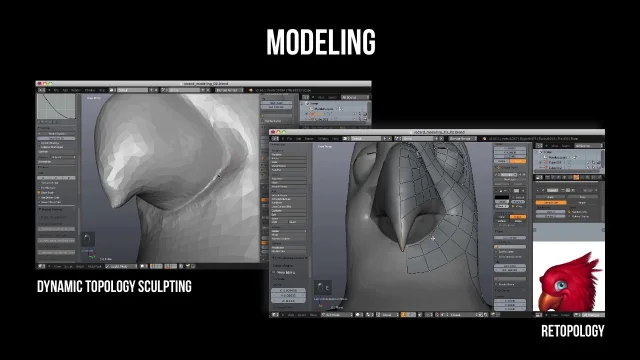Open the Window menu in the retopology window
This screenshot has width=640, height=360.
(323, 139)
